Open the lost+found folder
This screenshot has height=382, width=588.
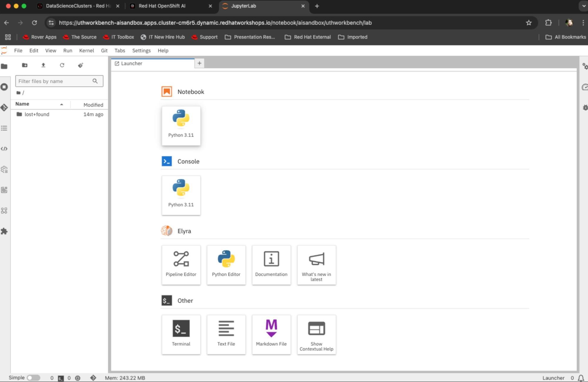click(36, 114)
